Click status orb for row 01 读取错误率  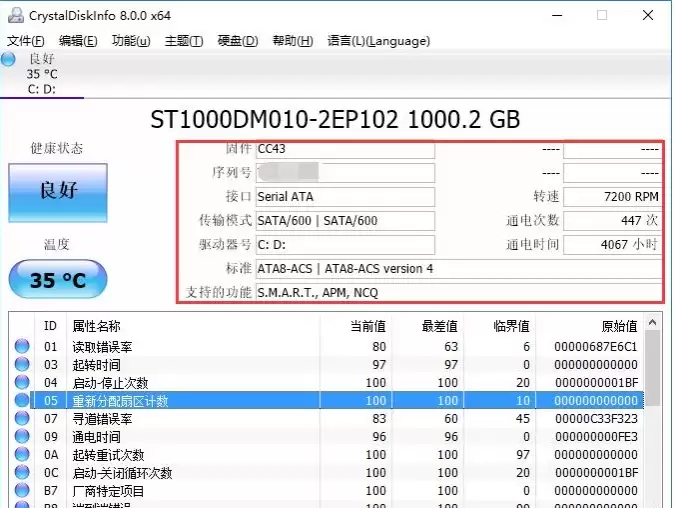tap(22, 346)
